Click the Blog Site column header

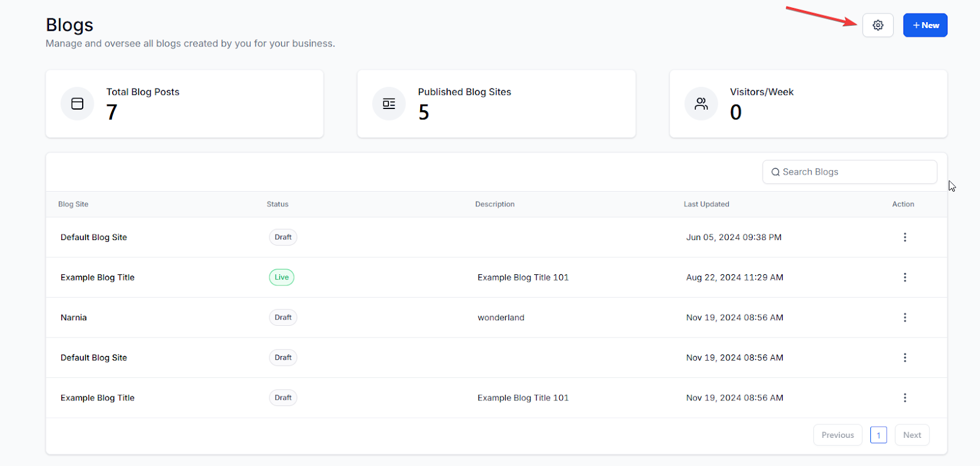tap(73, 204)
